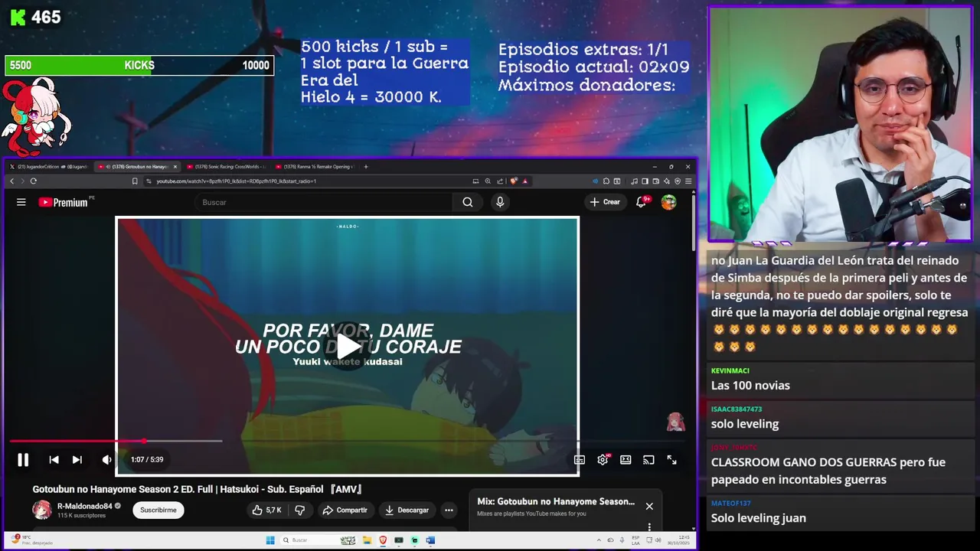The height and width of the screenshot is (551, 980).
Task: Click the chat message 'Las 100 novias'
Action: [x=750, y=386]
